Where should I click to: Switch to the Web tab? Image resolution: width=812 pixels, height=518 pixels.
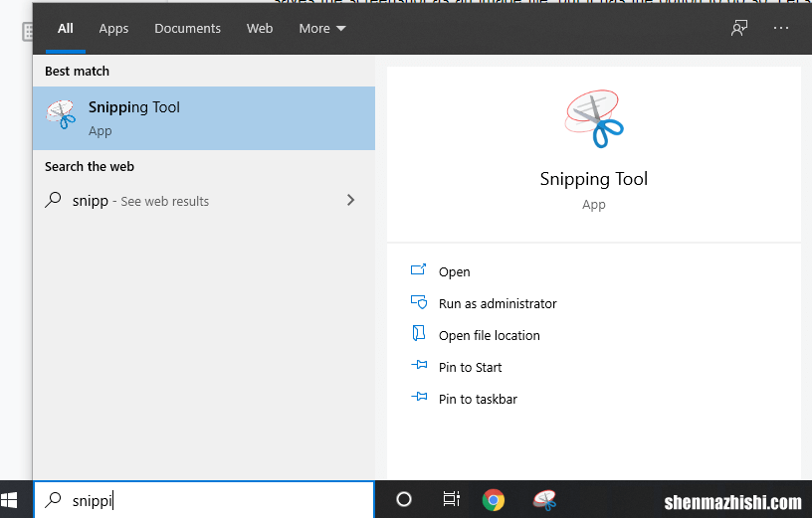(x=260, y=29)
